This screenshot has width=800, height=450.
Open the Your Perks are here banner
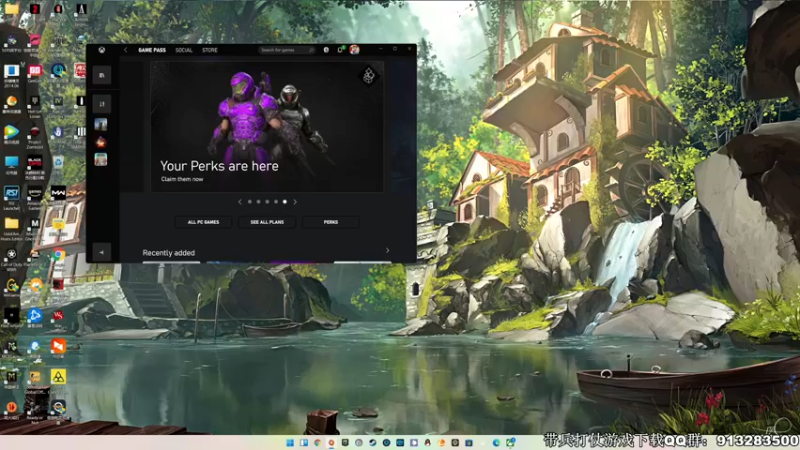pyautogui.click(x=267, y=127)
